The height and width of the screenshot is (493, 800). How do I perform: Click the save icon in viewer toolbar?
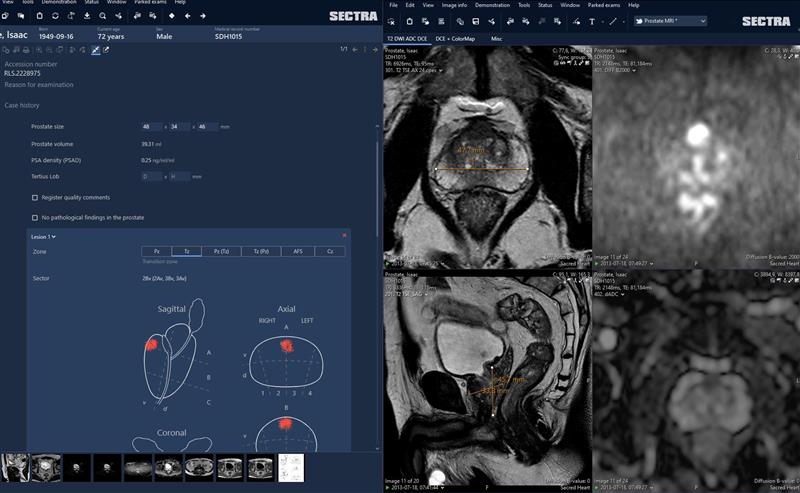pos(475,21)
